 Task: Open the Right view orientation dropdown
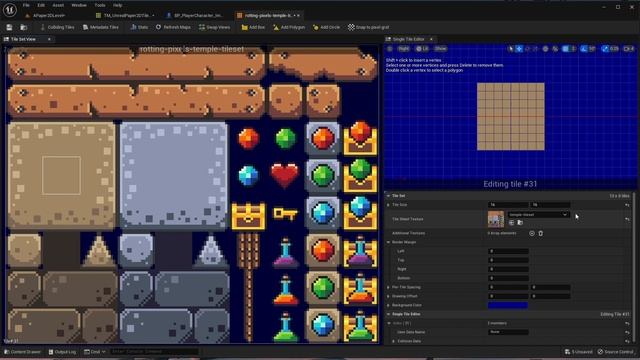(x=403, y=49)
